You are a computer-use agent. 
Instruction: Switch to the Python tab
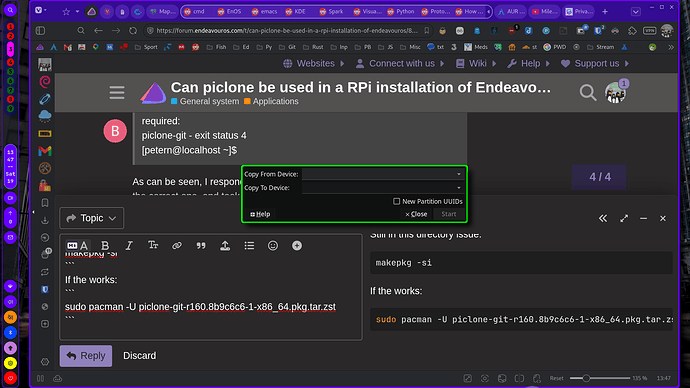[x=401, y=11]
